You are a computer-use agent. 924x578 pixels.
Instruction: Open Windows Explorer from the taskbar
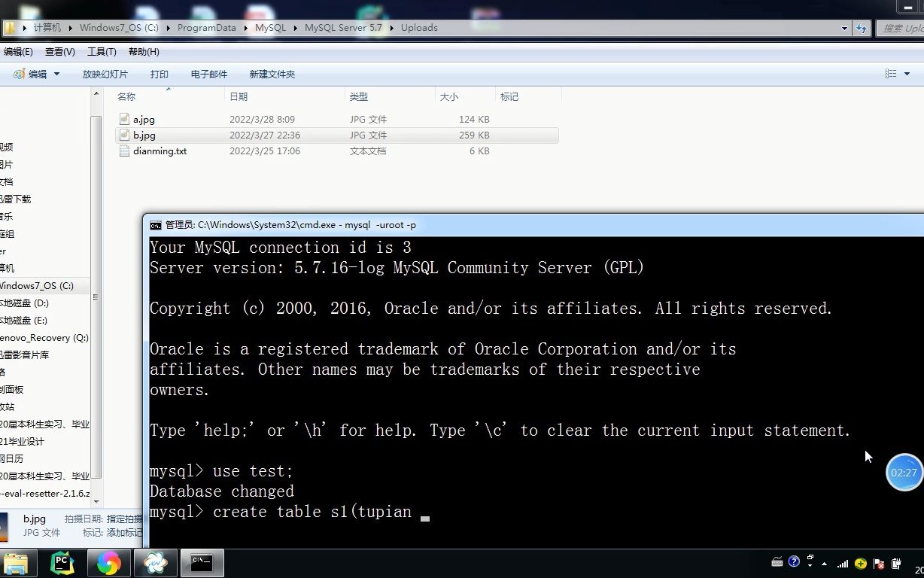coord(16,563)
